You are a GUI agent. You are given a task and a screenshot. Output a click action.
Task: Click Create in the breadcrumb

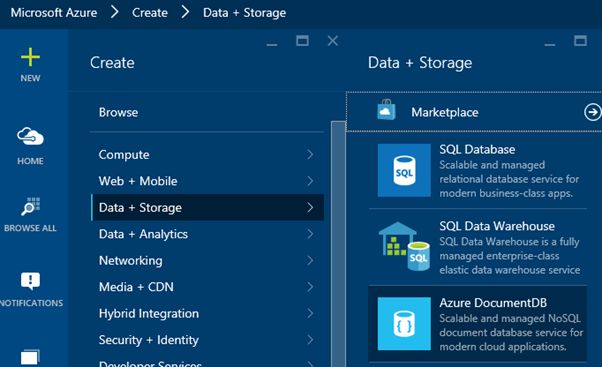click(150, 13)
